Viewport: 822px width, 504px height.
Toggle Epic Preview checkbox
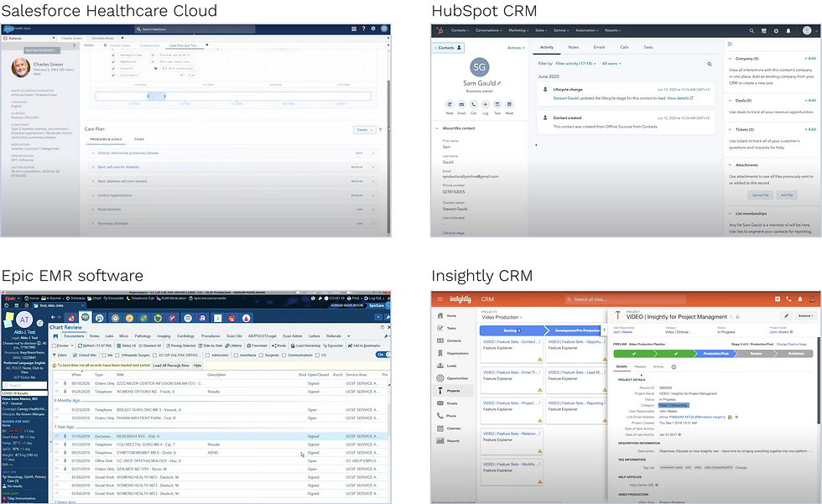click(x=54, y=346)
